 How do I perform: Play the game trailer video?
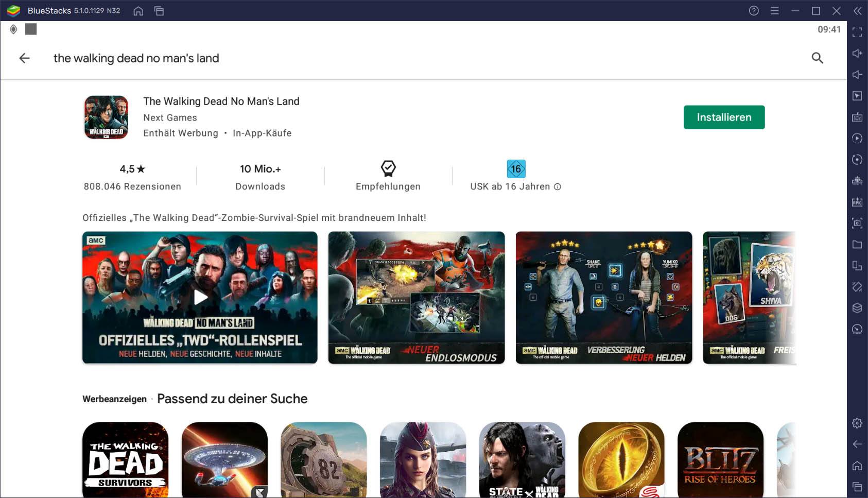point(200,298)
